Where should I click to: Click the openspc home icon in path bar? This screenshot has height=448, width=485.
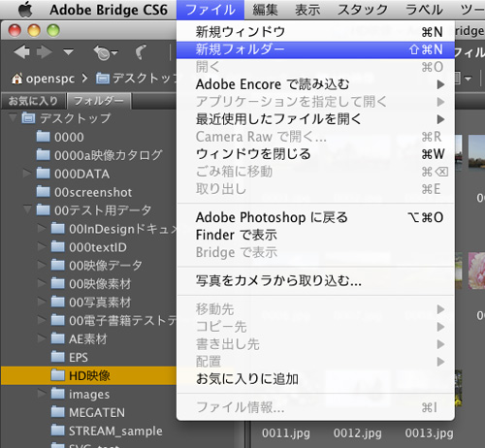point(16,79)
